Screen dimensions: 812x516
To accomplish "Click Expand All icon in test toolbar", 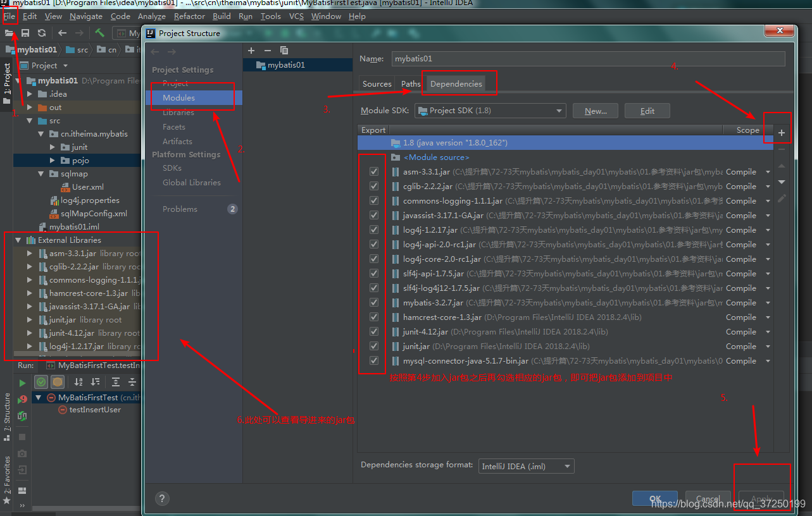I will tap(116, 382).
